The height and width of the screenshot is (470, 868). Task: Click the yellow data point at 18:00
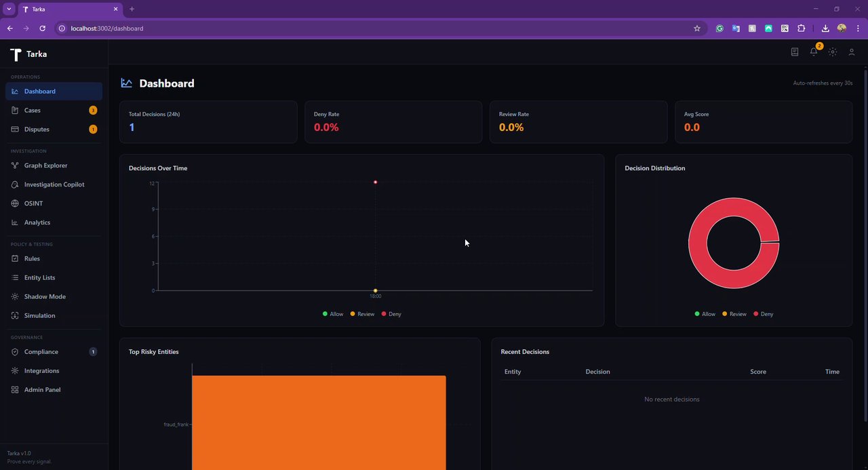[x=375, y=290]
